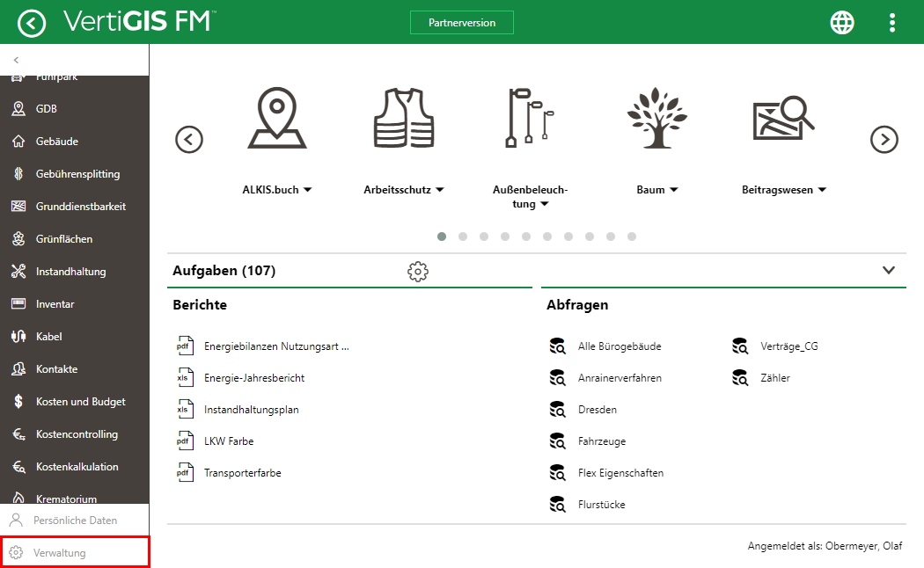Click the Verwaltung entry at the bottom left
Image resolution: width=924 pixels, height=568 pixels.
[x=60, y=553]
